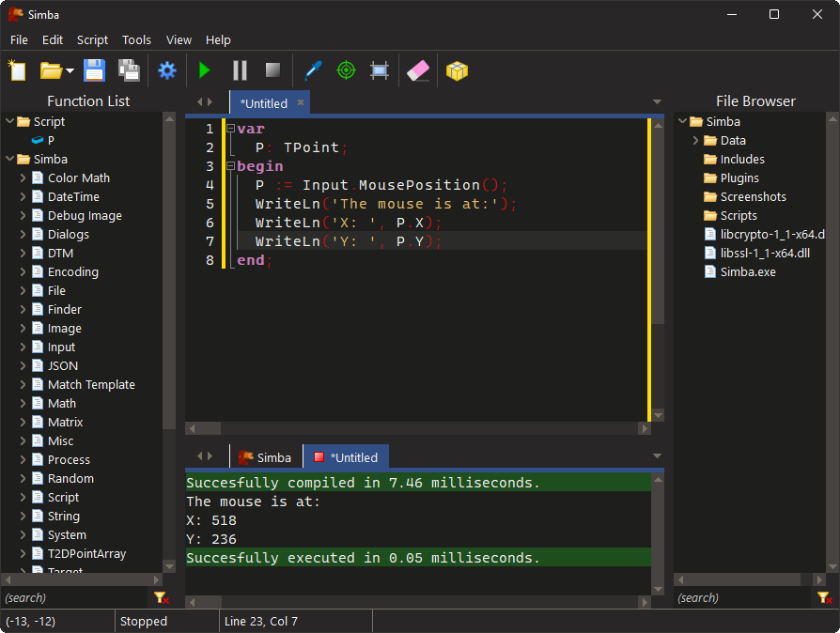Select the *Untitled output tab
This screenshot has width=840, height=633.
(346, 458)
